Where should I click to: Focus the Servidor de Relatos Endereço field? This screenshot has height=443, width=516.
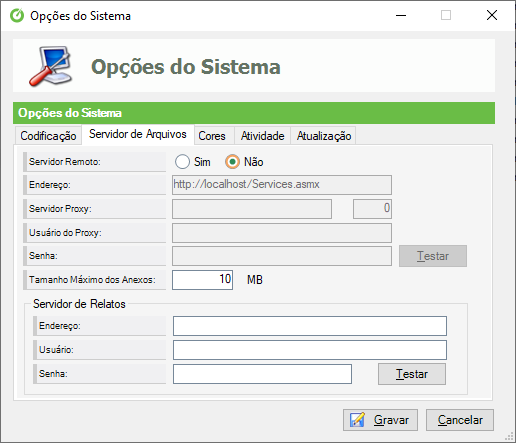pyautogui.click(x=310, y=326)
